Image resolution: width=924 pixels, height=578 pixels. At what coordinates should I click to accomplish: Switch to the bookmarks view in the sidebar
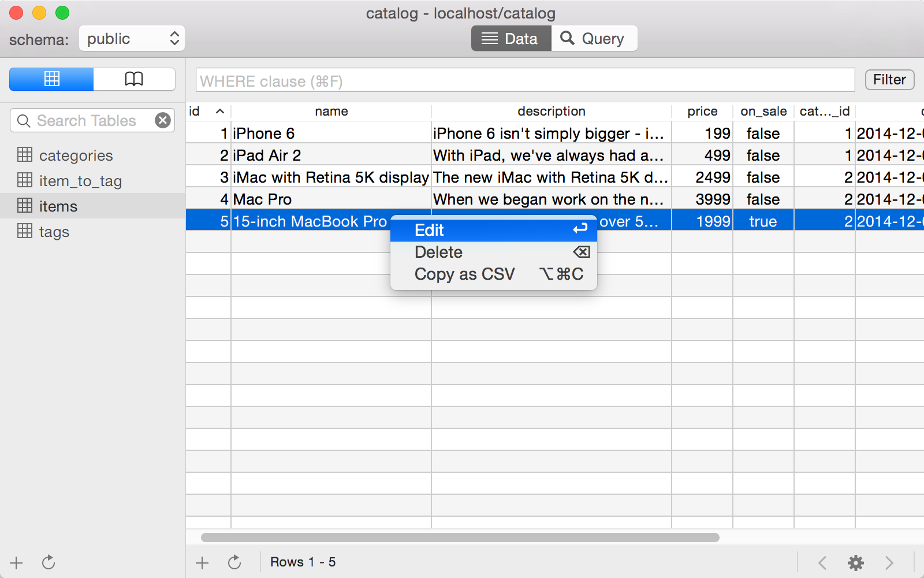pos(133,79)
